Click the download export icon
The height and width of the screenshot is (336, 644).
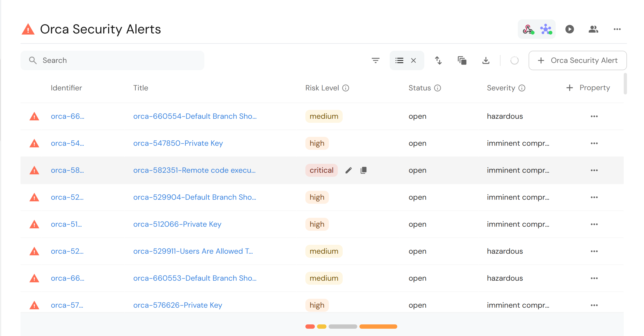coord(486,60)
